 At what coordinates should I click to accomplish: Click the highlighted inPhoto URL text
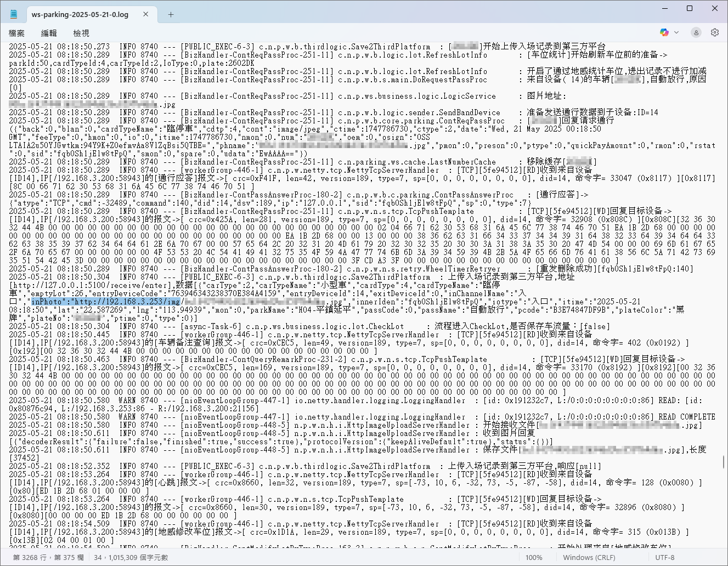105,302
